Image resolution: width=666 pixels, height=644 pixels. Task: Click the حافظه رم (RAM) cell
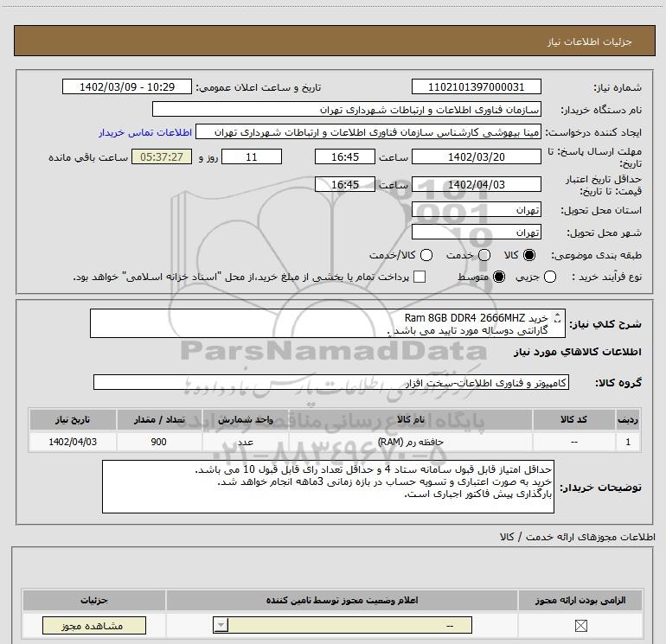coord(410,442)
